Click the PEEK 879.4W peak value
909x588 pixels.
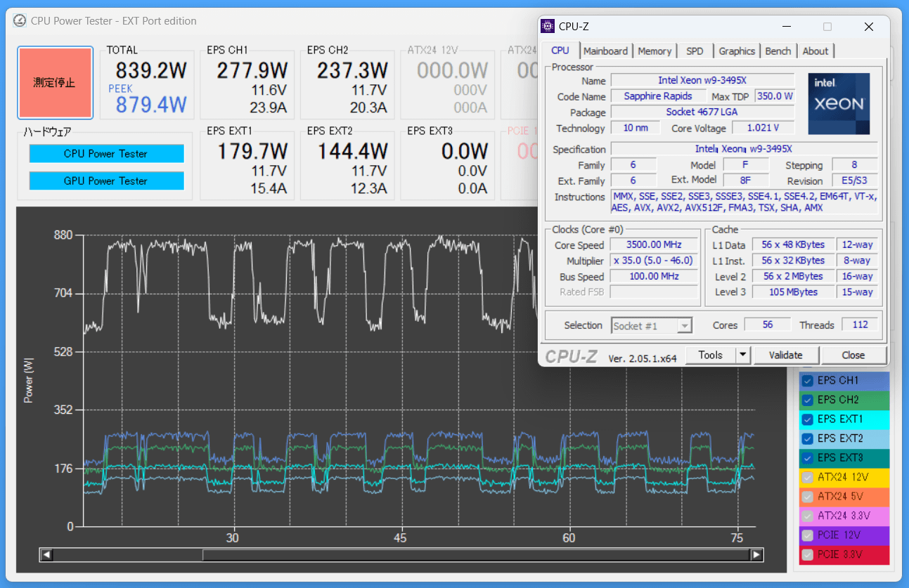click(151, 105)
